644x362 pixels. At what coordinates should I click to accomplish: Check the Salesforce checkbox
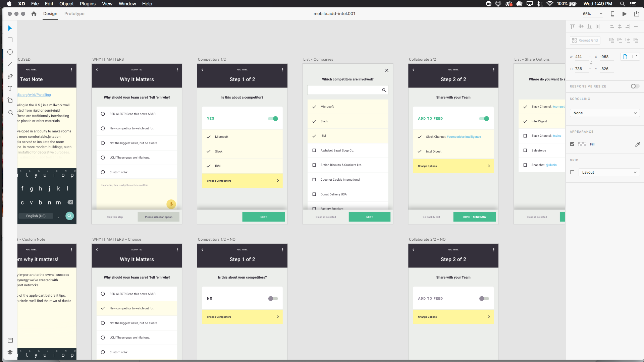(x=525, y=150)
